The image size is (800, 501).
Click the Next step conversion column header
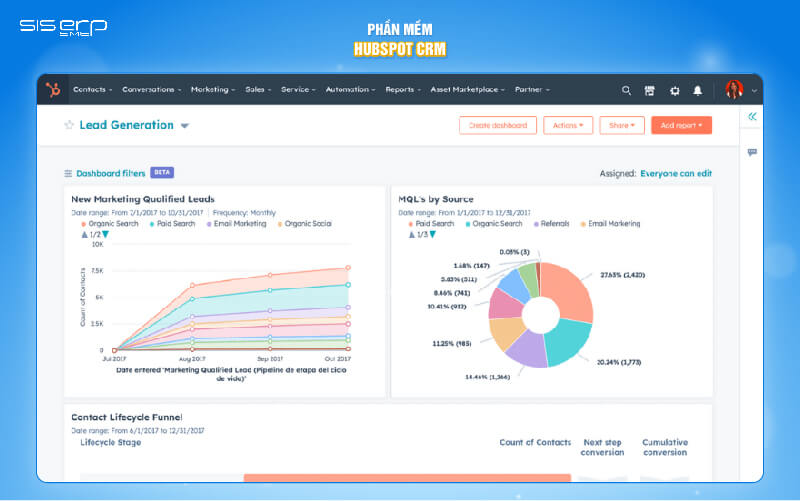[602, 447]
